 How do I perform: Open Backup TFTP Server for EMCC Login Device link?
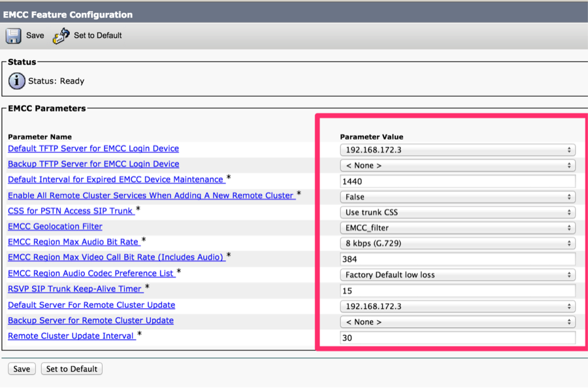(x=93, y=164)
